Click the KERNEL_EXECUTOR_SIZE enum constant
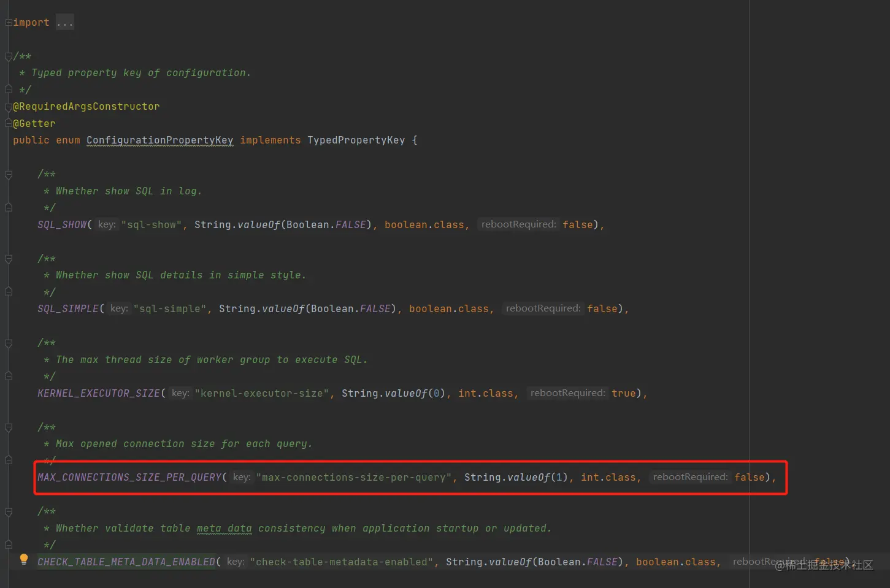890x588 pixels. click(x=99, y=394)
